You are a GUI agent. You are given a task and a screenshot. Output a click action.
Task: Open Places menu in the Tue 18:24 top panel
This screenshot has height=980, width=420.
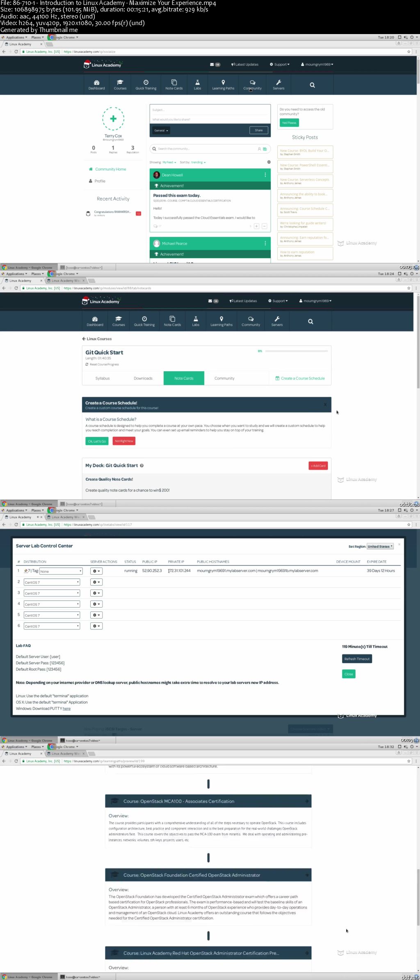point(37,274)
